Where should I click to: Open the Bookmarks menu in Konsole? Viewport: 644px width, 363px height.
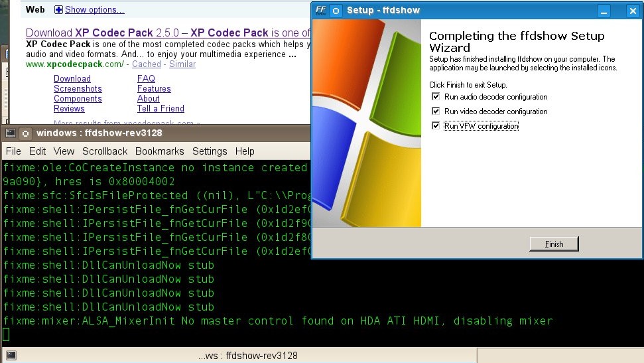159,151
